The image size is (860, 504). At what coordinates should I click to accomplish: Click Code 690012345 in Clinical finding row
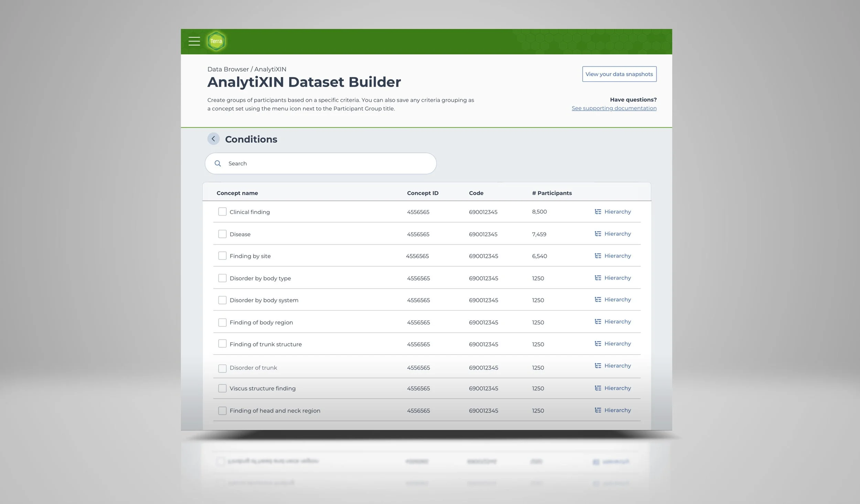click(483, 212)
